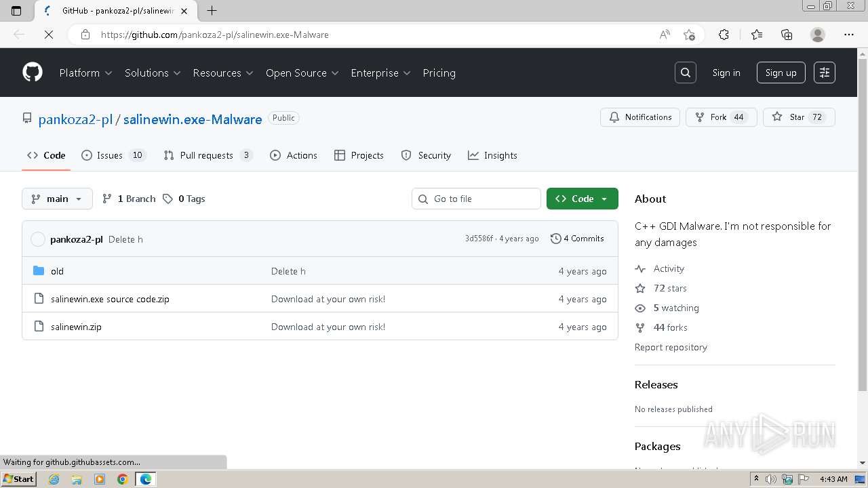The width and height of the screenshot is (868, 488).
Task: Switch to the Projects tab
Action: 359,155
